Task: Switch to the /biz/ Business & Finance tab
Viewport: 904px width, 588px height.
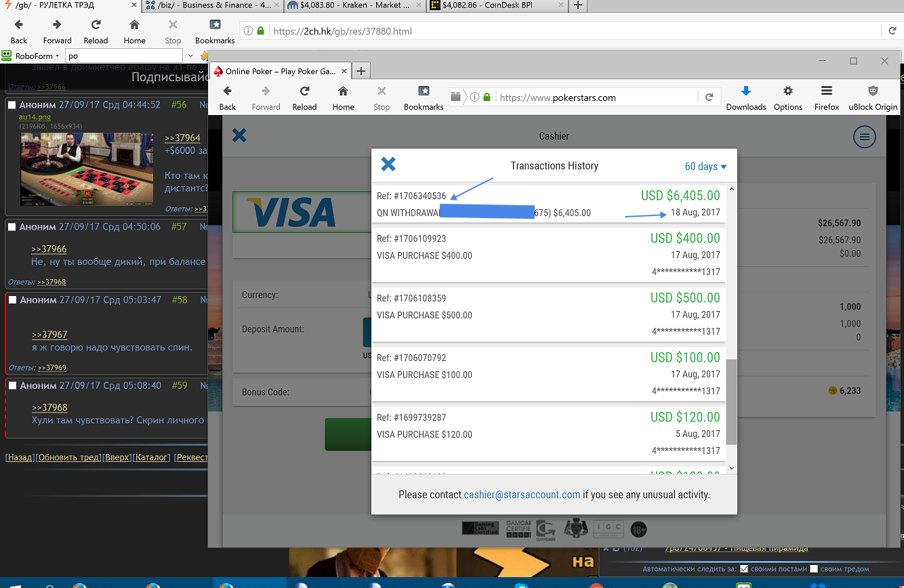Action: point(213,5)
